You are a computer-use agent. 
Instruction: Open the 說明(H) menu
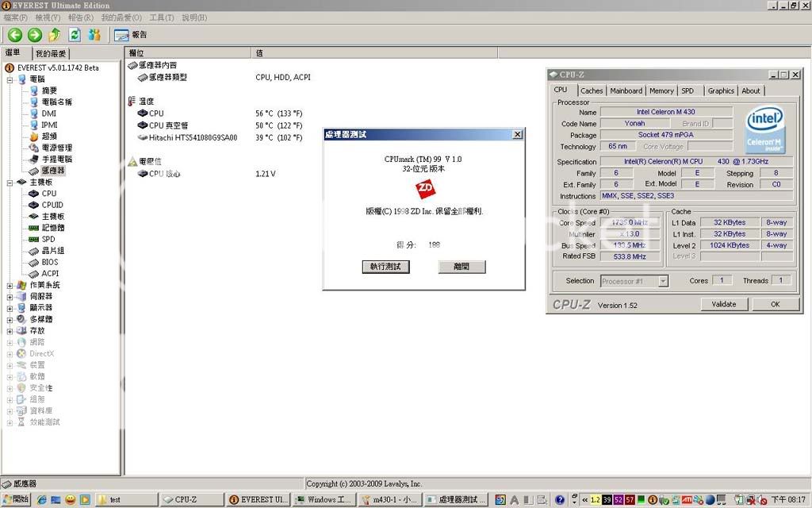(x=194, y=17)
